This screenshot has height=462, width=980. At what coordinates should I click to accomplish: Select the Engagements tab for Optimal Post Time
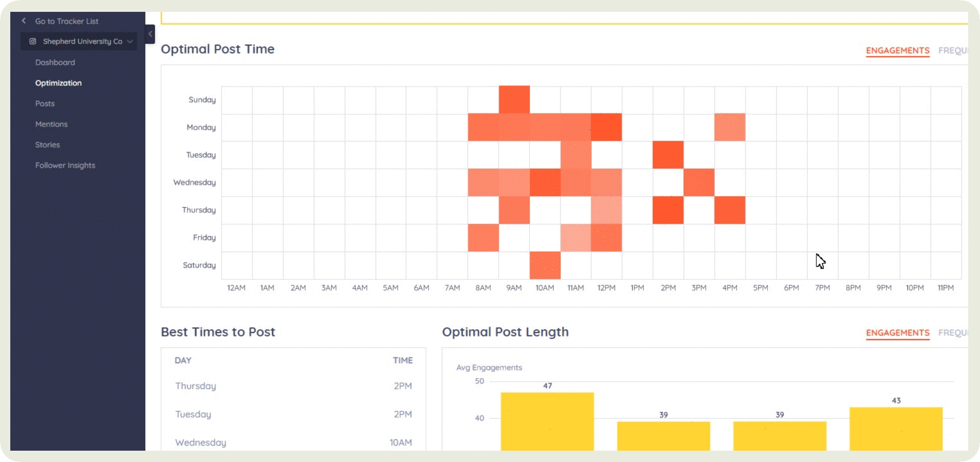click(897, 50)
